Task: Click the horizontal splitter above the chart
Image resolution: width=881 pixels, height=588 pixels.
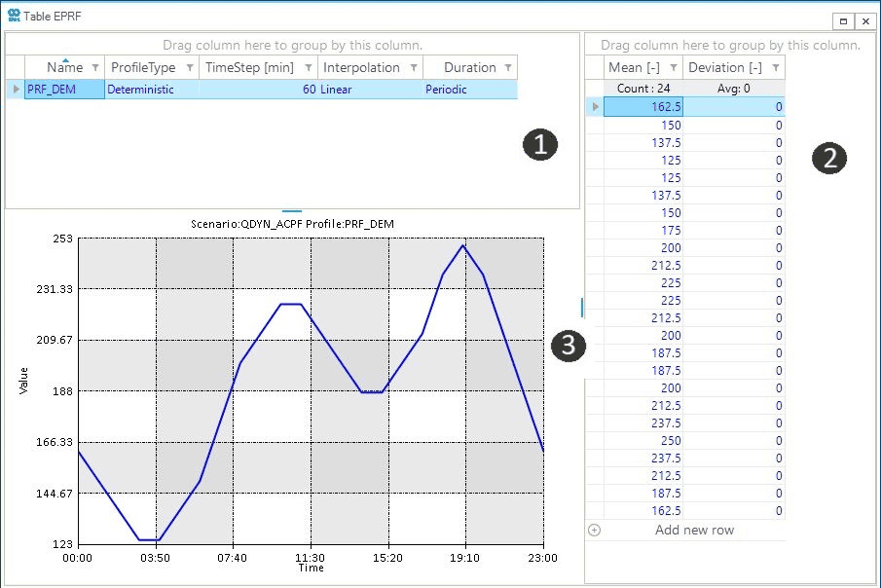Action: click(292, 210)
